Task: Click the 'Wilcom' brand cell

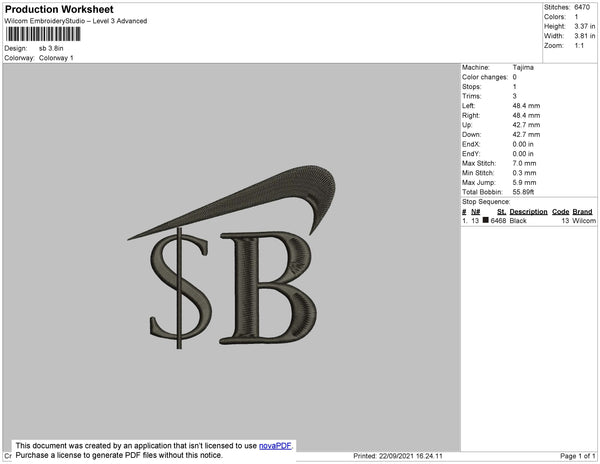Action: coord(584,221)
